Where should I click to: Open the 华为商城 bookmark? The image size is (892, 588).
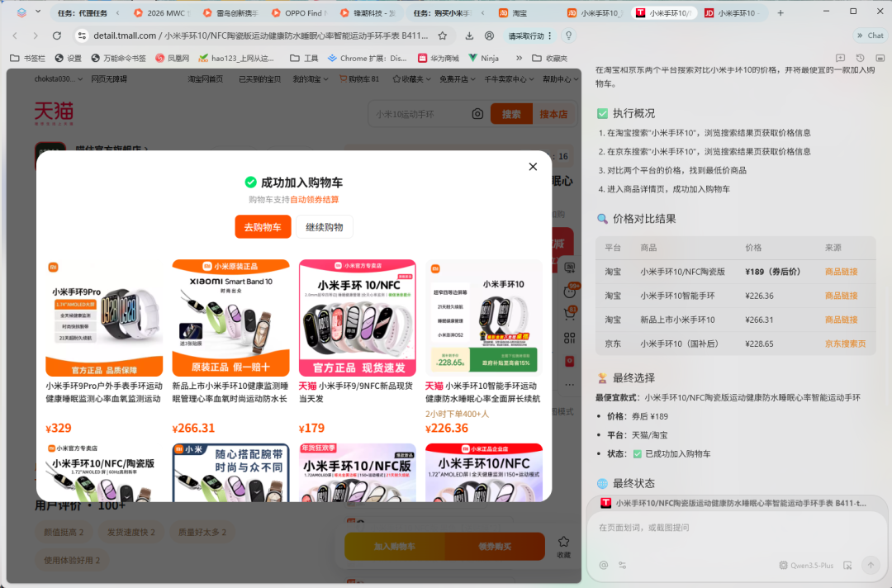point(438,58)
